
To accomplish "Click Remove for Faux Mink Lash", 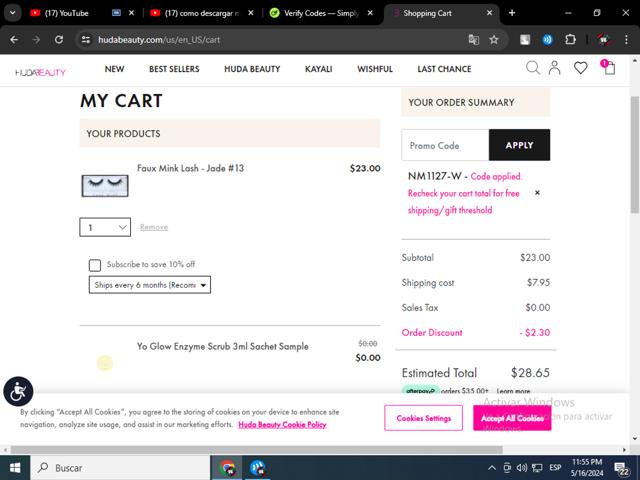I will coord(154,227).
